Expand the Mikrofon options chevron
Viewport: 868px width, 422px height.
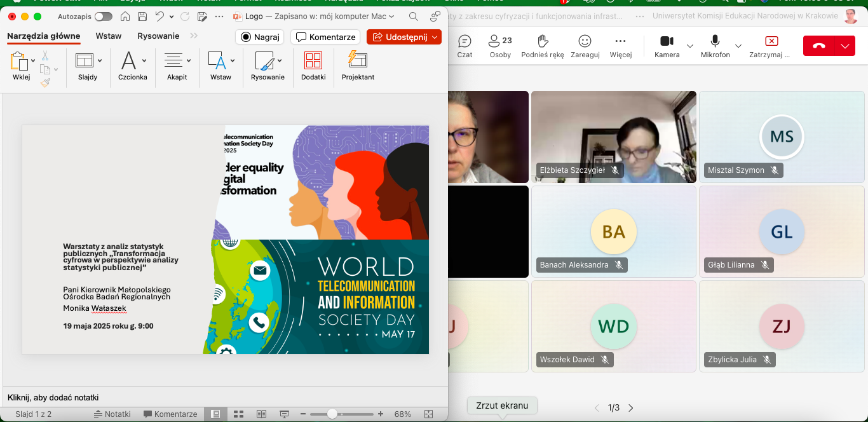[738, 46]
